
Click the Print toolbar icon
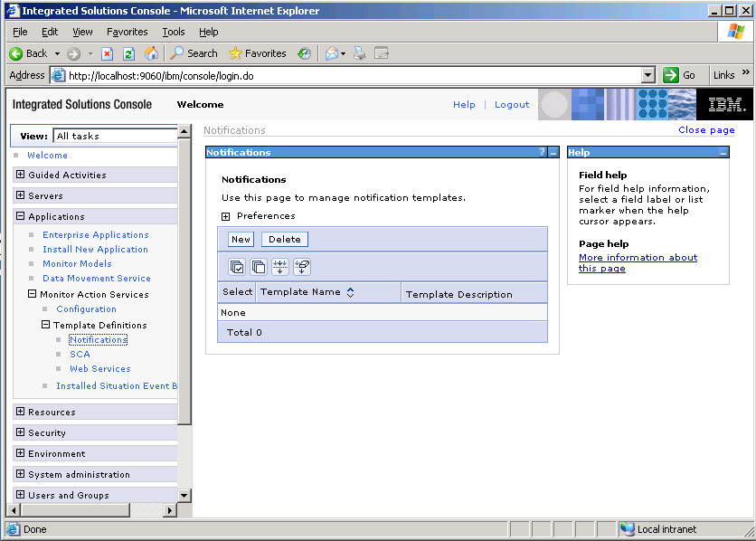(360, 53)
